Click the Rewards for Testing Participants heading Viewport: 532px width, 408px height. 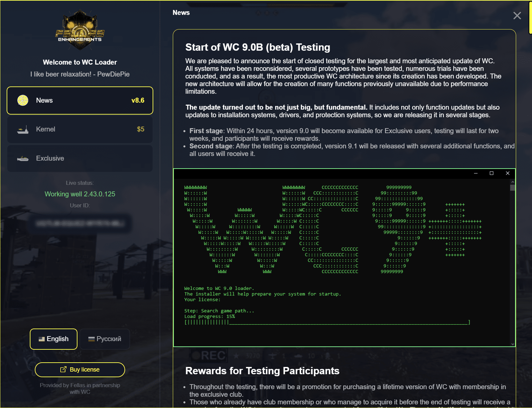pos(262,371)
